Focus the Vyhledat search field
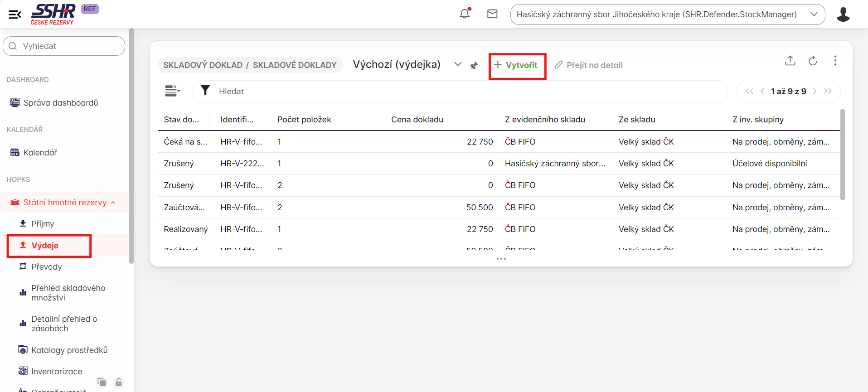The width and height of the screenshot is (868, 392). click(68, 46)
